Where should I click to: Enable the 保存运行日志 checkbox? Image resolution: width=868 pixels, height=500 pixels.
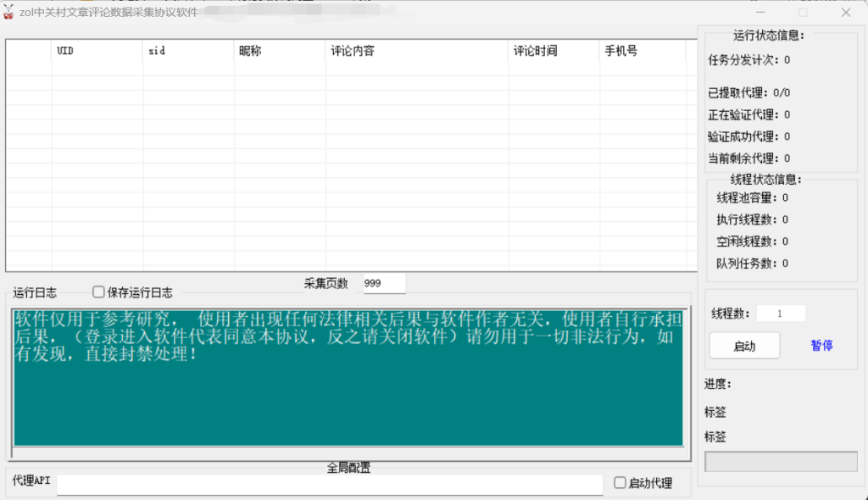click(98, 292)
